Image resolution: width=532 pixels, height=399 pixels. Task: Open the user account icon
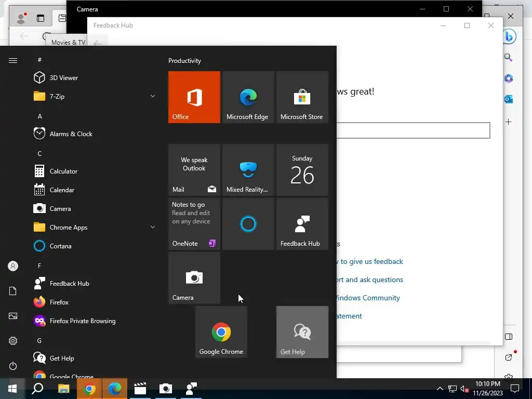coord(13,266)
